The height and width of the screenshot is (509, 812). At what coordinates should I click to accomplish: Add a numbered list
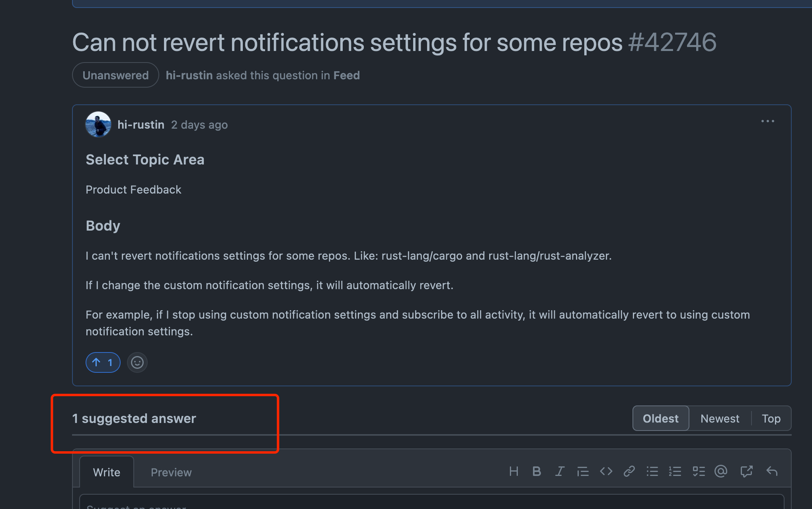[675, 472]
